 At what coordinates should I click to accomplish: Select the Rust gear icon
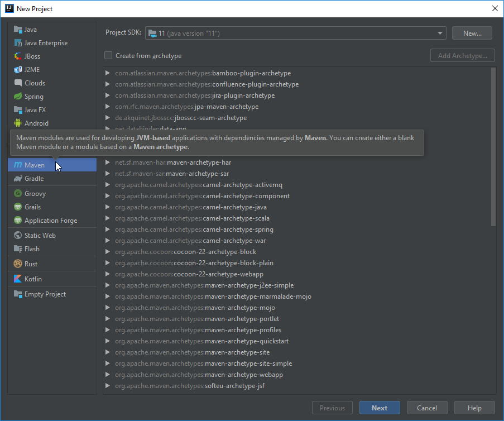point(18,264)
